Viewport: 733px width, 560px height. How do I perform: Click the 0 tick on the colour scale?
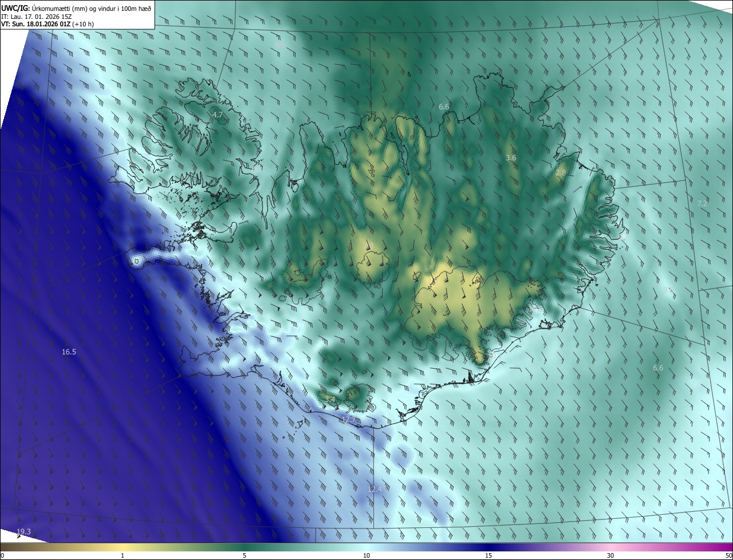pyautogui.click(x=2, y=555)
